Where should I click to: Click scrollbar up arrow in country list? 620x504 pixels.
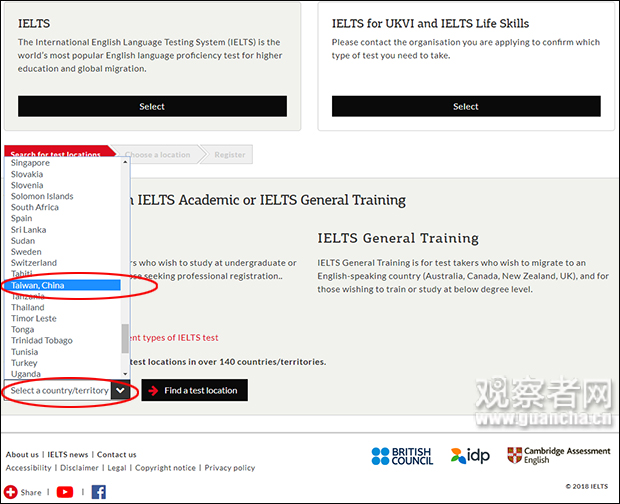coord(125,162)
